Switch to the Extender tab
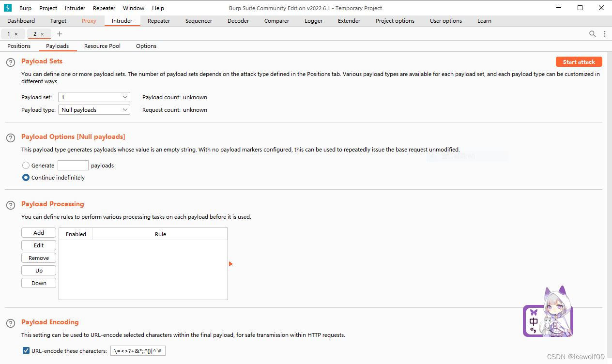This screenshot has height=364, width=612. (x=349, y=21)
